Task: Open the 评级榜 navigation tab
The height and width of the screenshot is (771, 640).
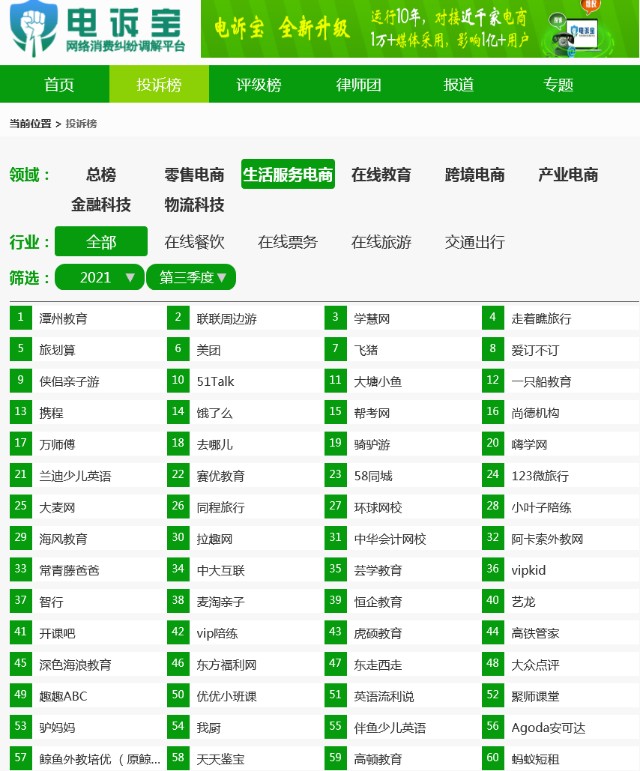Action: (x=259, y=85)
